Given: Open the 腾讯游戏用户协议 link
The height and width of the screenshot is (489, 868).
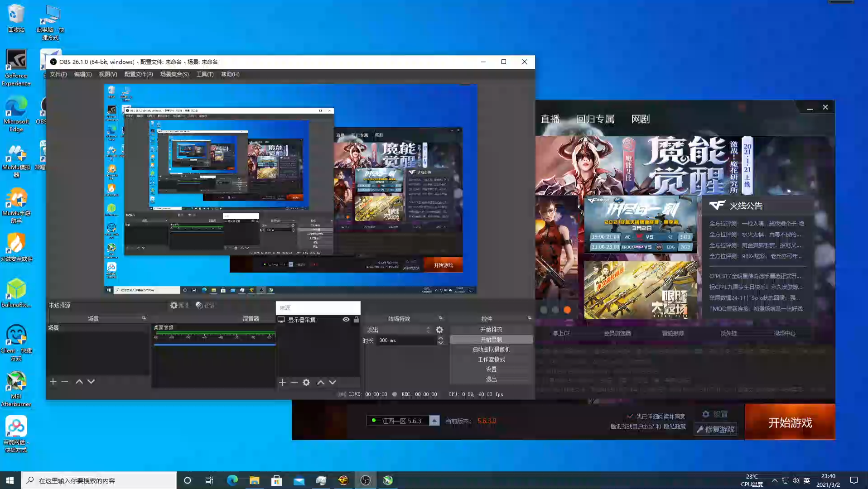Looking at the screenshot, I should [632, 427].
